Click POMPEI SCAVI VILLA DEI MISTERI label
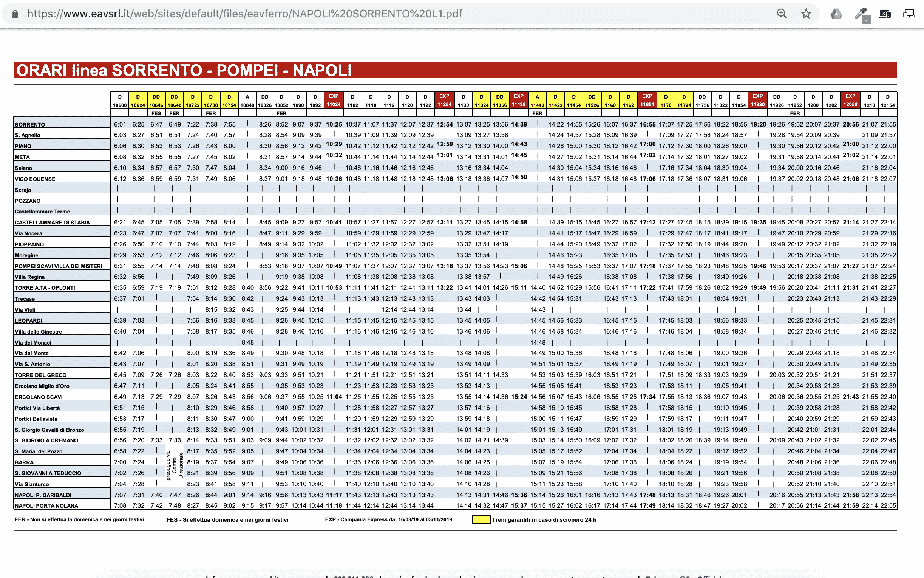The width and height of the screenshot is (924, 578). 59,266
